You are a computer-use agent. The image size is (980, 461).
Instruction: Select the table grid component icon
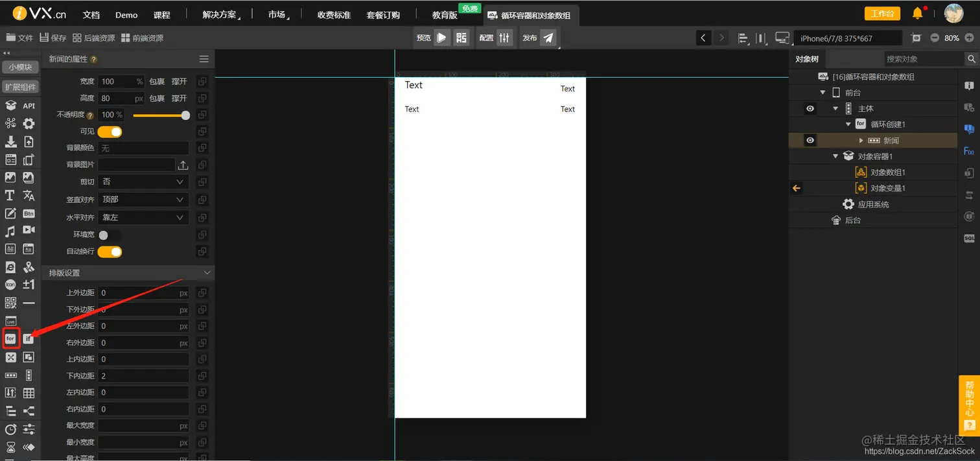pos(29,393)
